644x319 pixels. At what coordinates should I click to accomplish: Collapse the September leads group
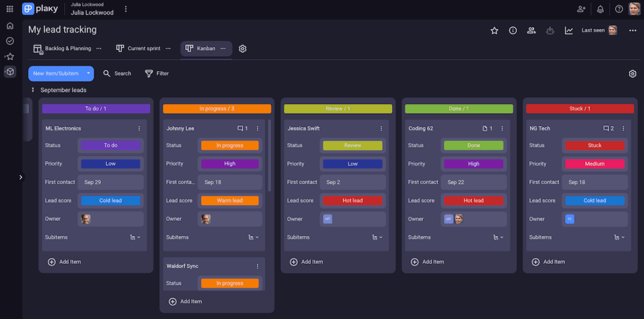[33, 90]
